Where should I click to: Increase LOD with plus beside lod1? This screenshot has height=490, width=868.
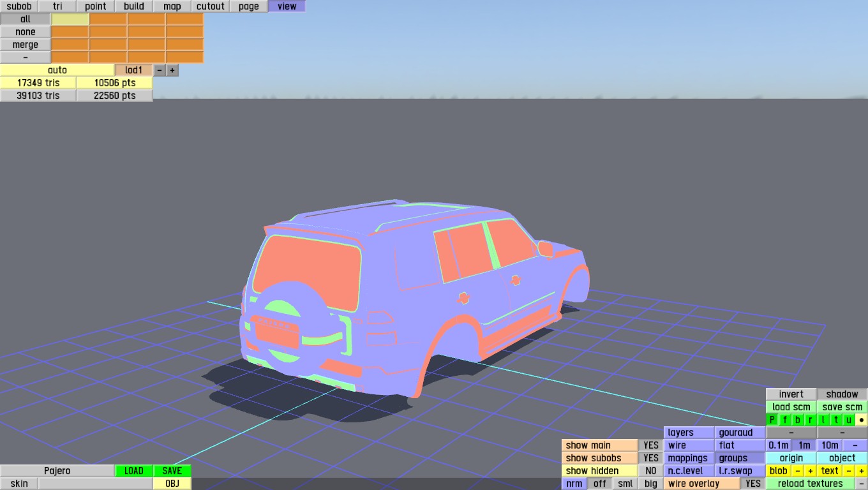172,70
